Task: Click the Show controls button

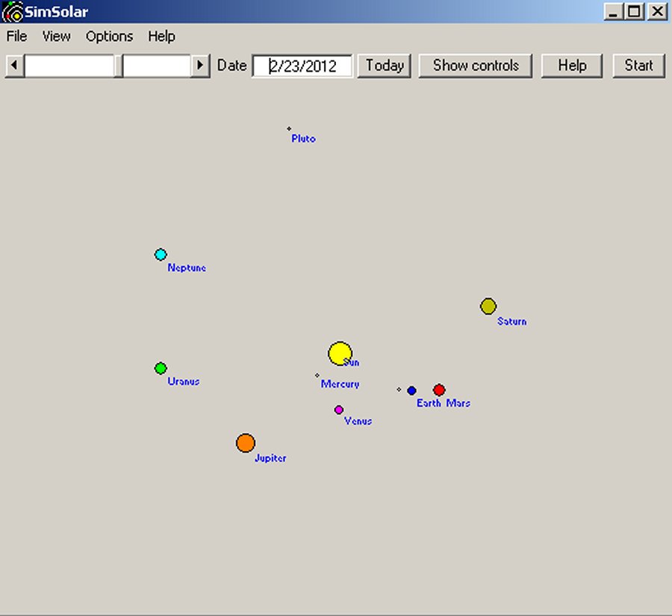Action: 476,65
